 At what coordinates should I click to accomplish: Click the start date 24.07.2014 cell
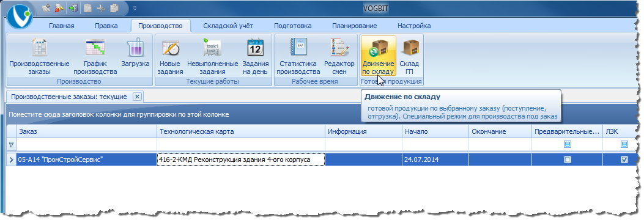pyautogui.click(x=435, y=159)
